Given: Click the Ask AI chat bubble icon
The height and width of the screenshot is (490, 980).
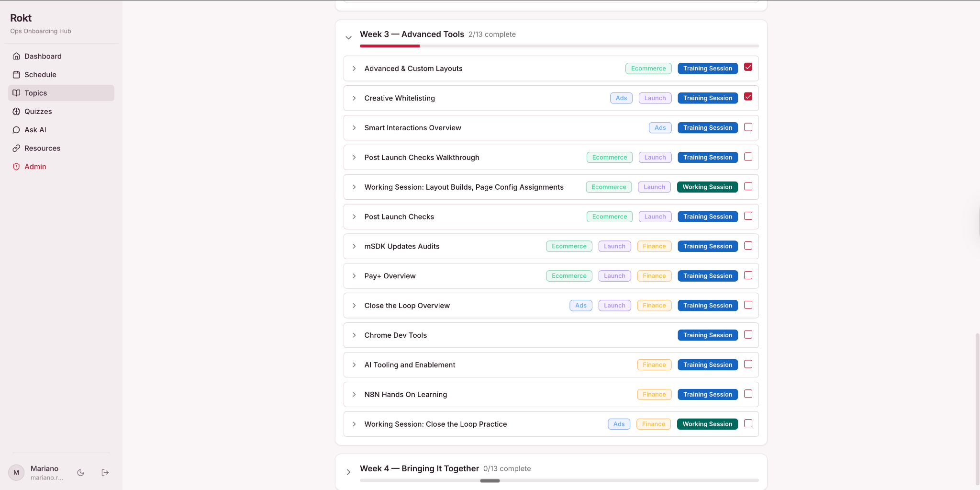Looking at the screenshot, I should tap(16, 130).
